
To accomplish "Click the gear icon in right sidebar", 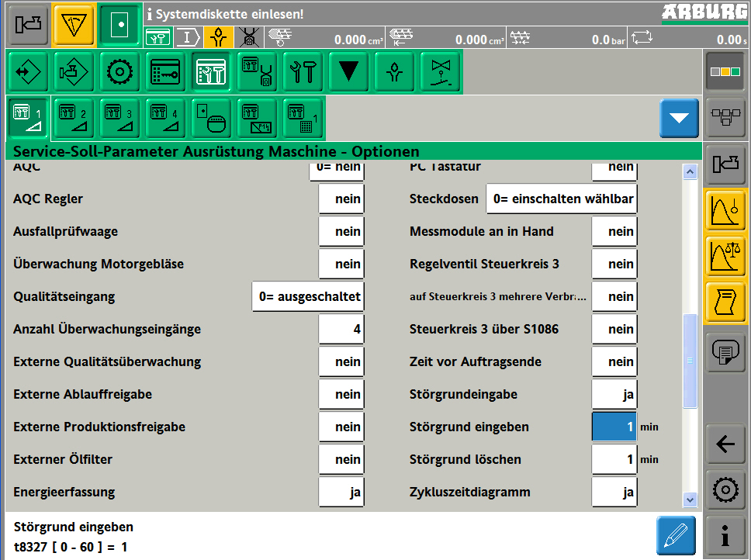I will click(x=725, y=490).
